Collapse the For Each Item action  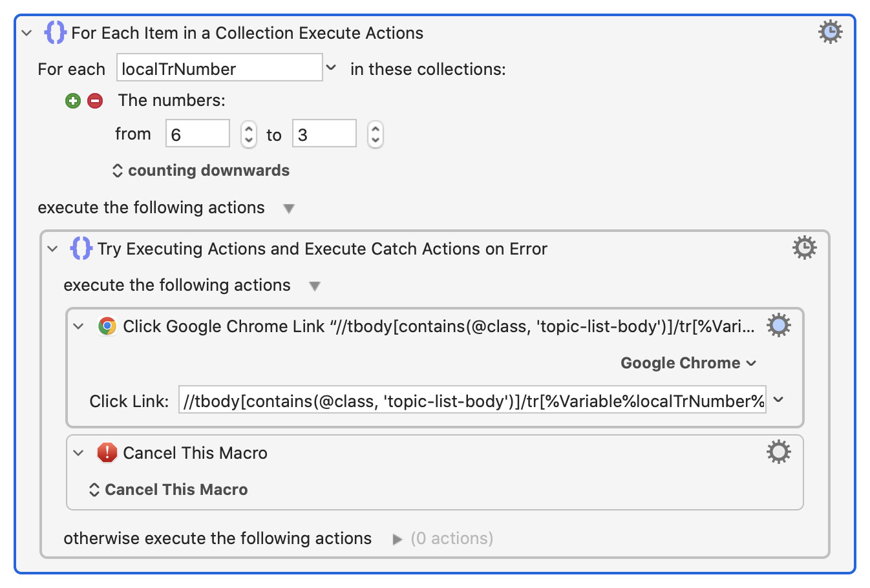[27, 32]
